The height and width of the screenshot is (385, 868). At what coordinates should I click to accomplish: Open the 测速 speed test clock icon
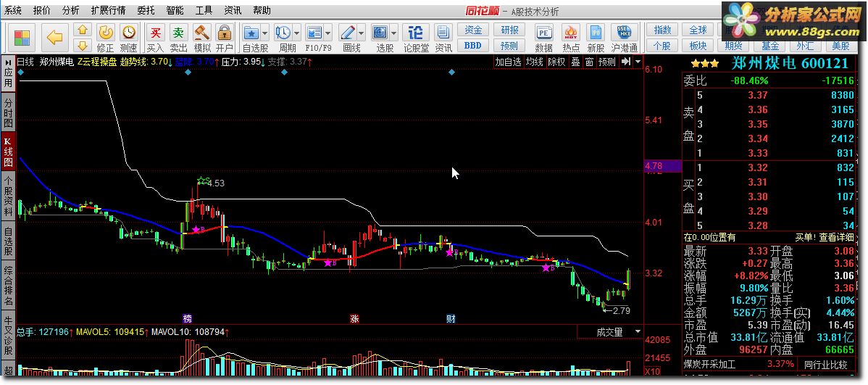pos(128,38)
